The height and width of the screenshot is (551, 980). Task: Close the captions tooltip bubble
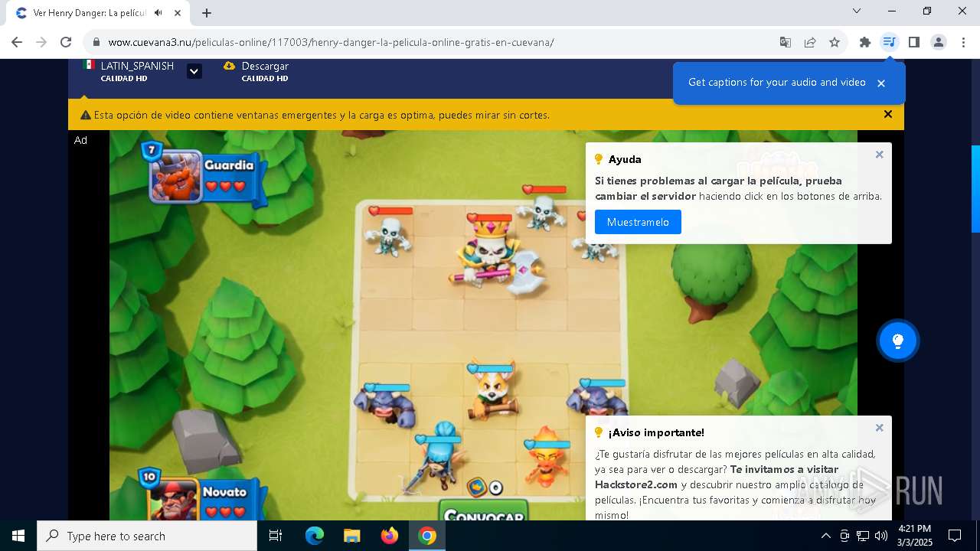click(881, 83)
